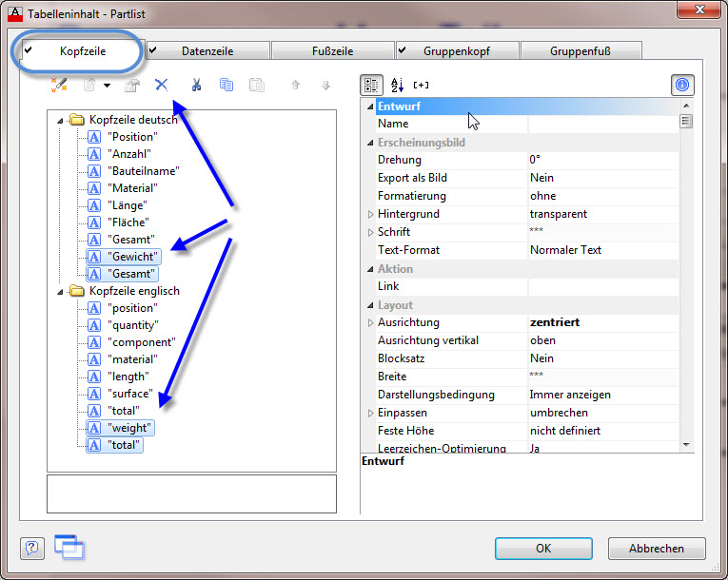Open the blue info icon button

682,85
